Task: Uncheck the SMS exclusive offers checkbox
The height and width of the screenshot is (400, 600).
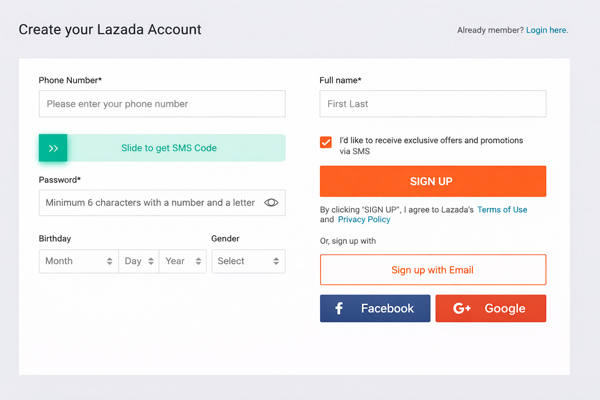Action: pos(326,142)
